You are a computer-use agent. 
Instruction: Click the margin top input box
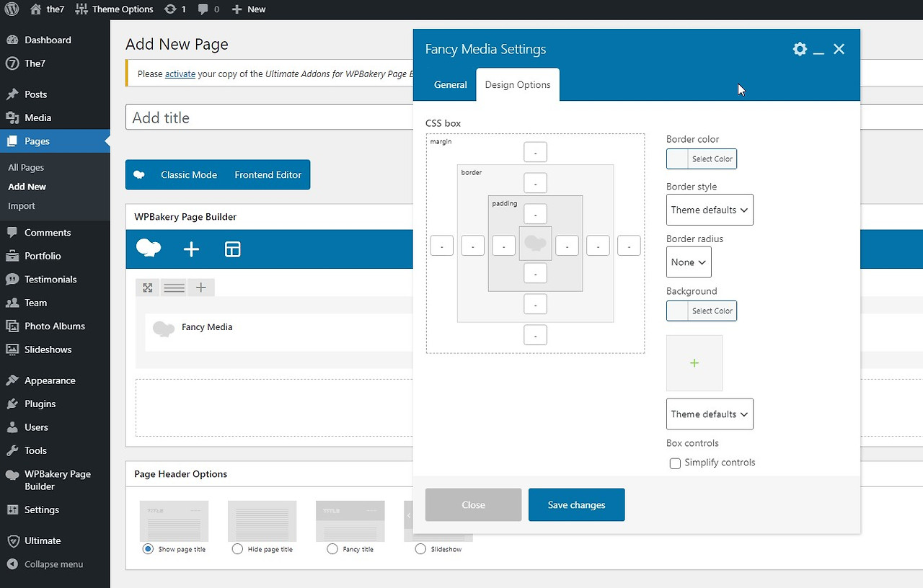535,152
